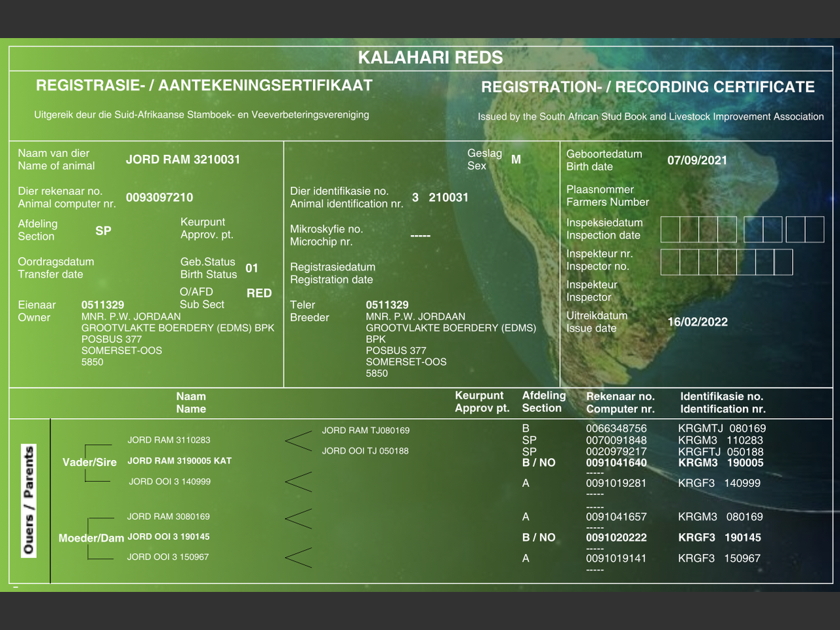The height and width of the screenshot is (630, 840).
Task: Click the last Inspection date box
Action: tap(814, 230)
